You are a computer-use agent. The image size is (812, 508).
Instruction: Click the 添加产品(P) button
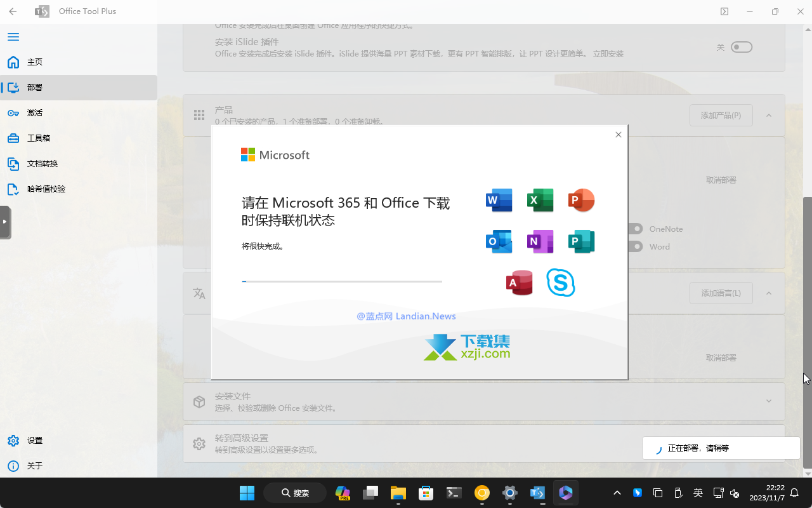tap(721, 116)
